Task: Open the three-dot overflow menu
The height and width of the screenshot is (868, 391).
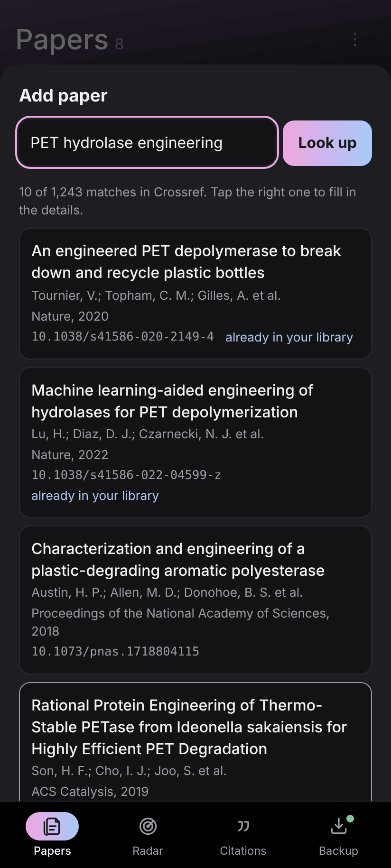Action: tap(355, 39)
